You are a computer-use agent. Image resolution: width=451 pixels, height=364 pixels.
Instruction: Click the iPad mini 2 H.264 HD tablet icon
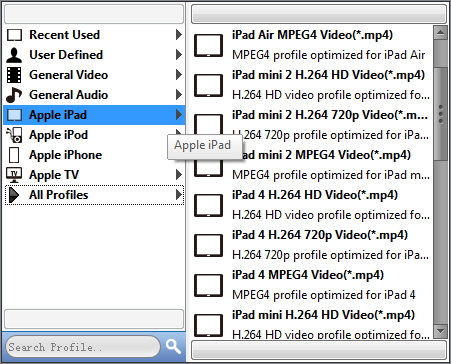[x=209, y=85]
